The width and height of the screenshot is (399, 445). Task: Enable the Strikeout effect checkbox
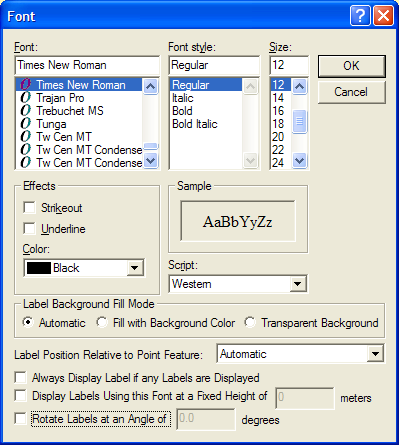click(29, 207)
